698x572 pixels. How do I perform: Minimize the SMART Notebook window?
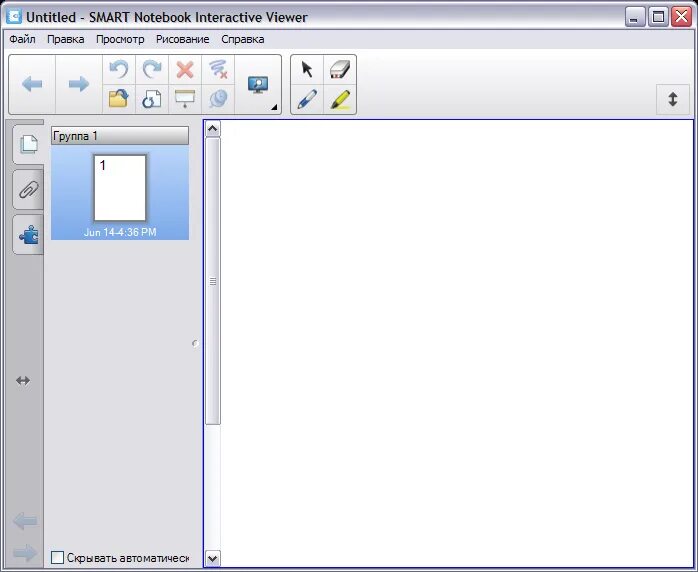click(634, 17)
